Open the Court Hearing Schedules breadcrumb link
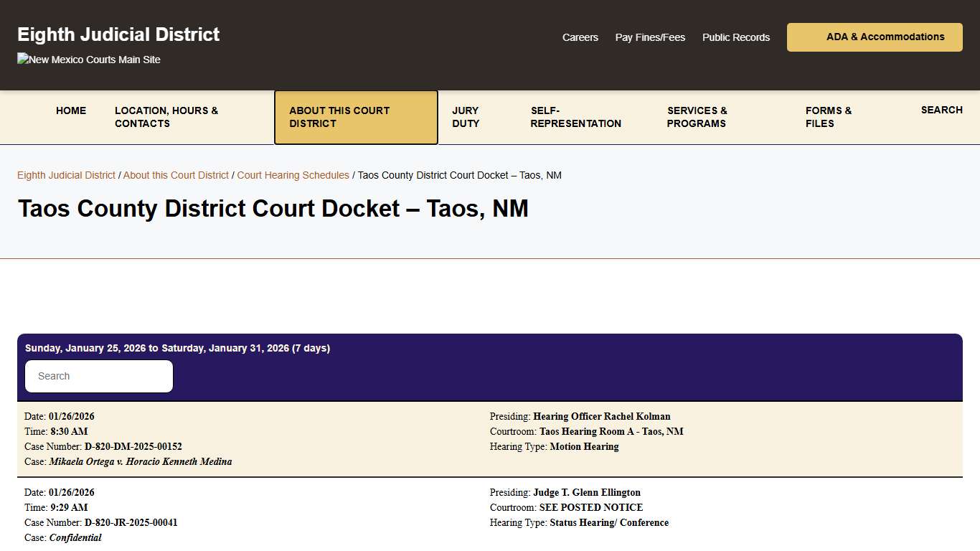 click(293, 175)
